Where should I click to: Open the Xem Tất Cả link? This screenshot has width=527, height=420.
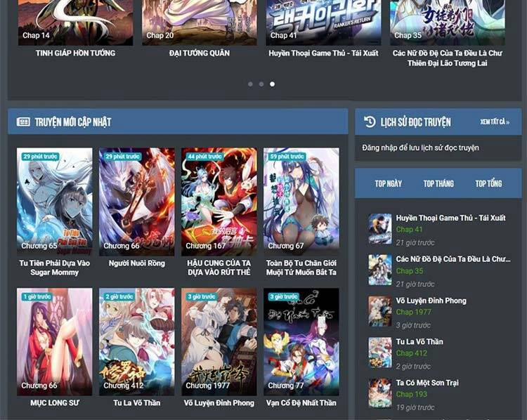[x=495, y=122]
